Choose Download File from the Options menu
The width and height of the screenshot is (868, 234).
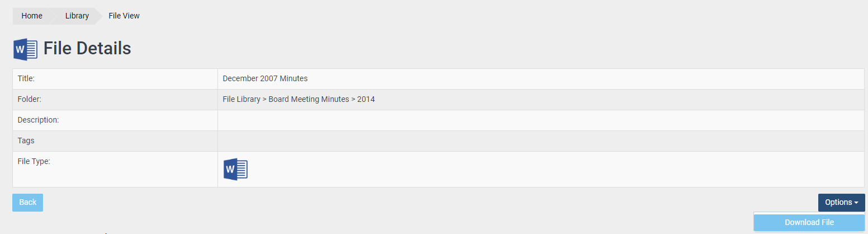click(x=809, y=222)
